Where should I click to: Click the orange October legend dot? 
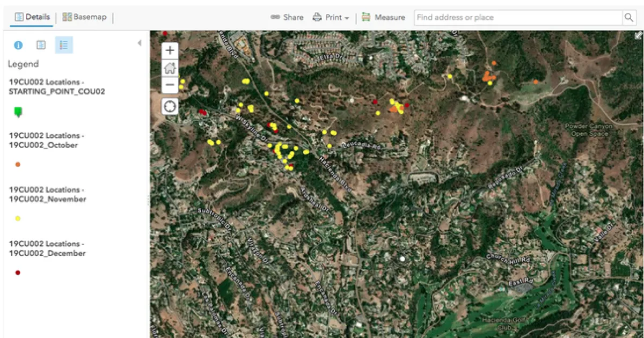pos(18,165)
